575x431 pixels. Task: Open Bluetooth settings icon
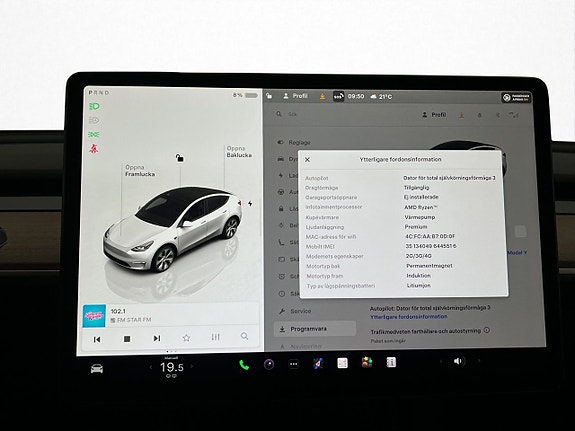498,115
